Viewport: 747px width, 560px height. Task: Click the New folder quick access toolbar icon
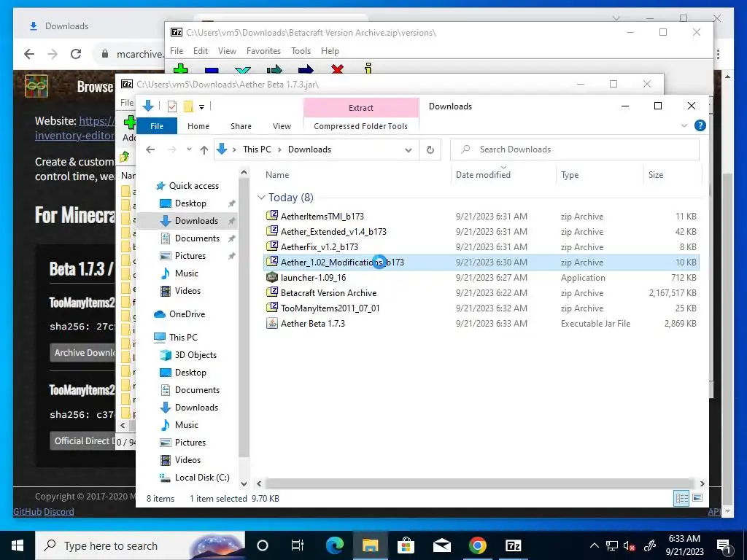pyautogui.click(x=188, y=106)
